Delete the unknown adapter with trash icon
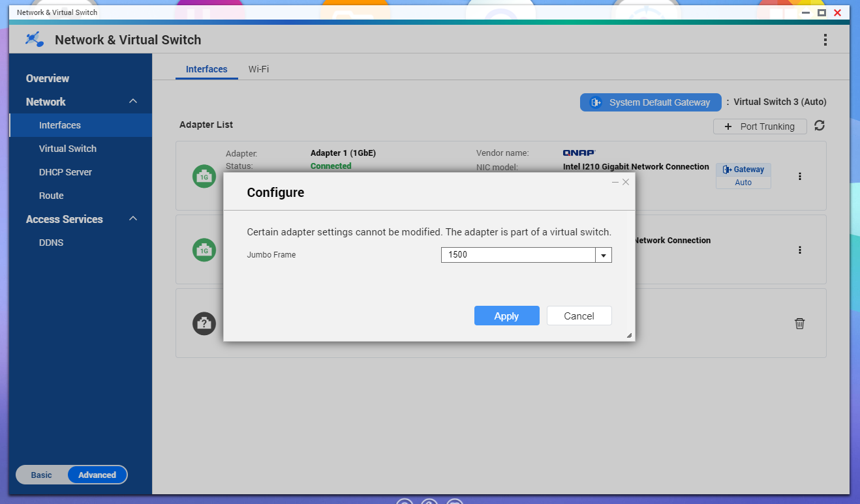 (799, 323)
